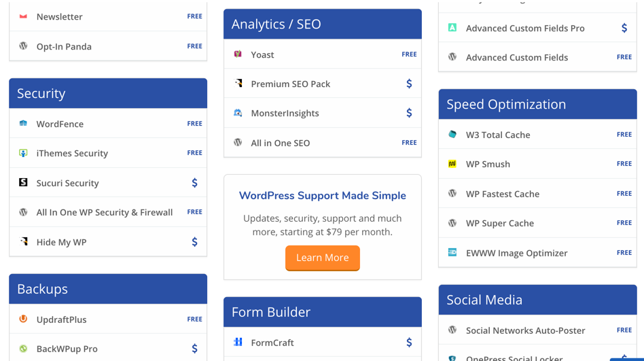Open the WP Fastest Cache listing
644x361 pixels.
(x=502, y=194)
